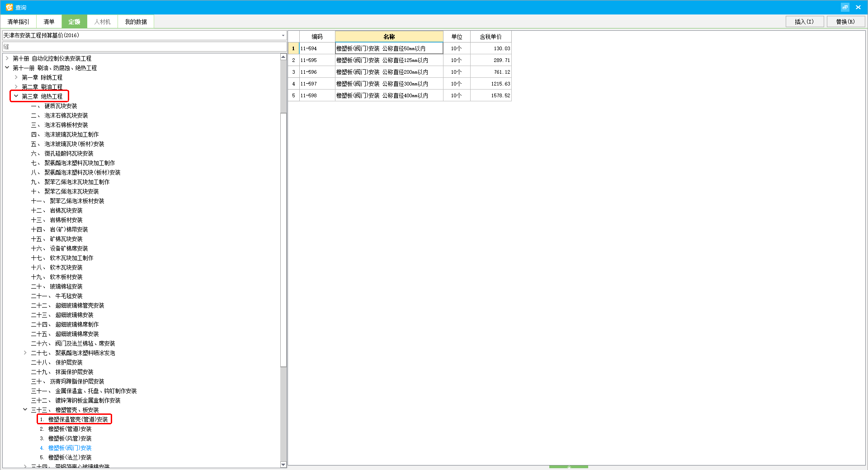
Task: Collapse 第十一册 刷油、防腐蚀、绝热工程 node
Action: click(7, 68)
